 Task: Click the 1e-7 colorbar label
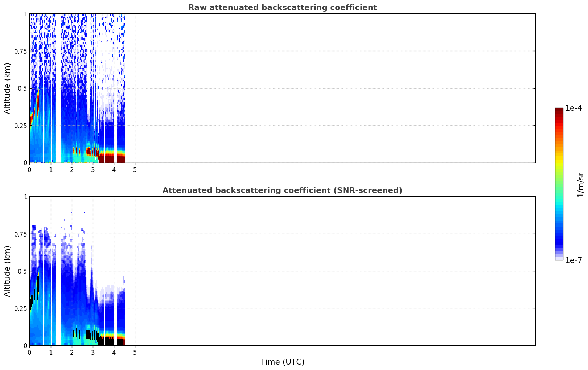573,260
